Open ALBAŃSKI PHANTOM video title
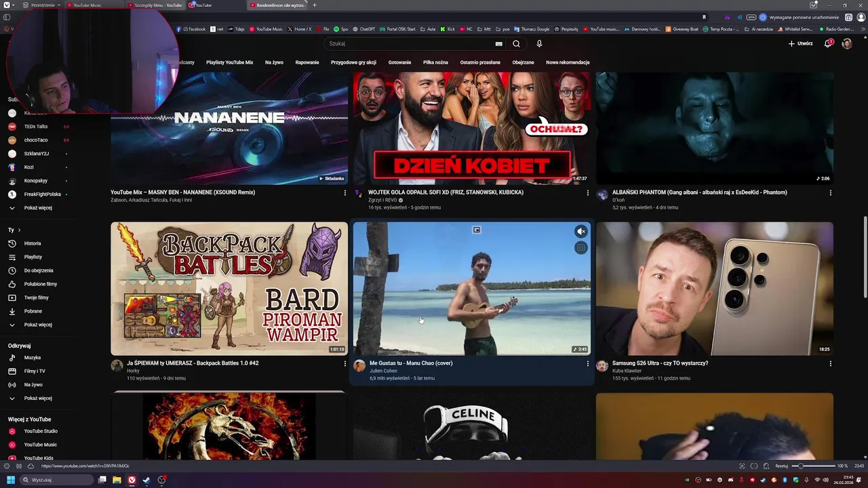The height and width of the screenshot is (488, 868). (699, 192)
